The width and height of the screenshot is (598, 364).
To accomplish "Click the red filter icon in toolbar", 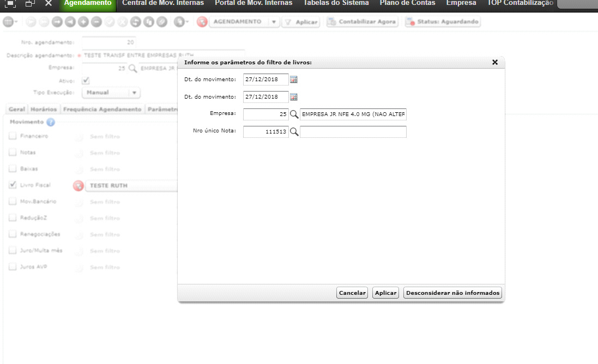I will [202, 22].
